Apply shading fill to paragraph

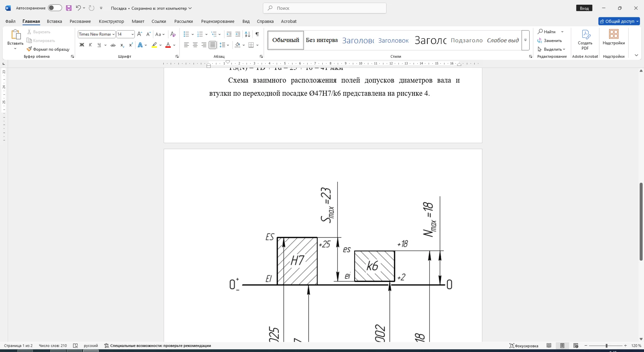click(x=237, y=45)
